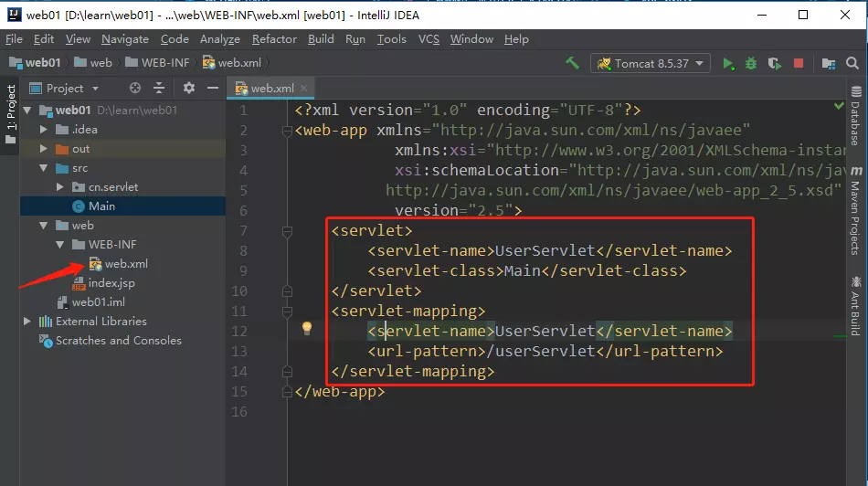The image size is (868, 486).
Task: Open the VCS menu
Action: (429, 39)
